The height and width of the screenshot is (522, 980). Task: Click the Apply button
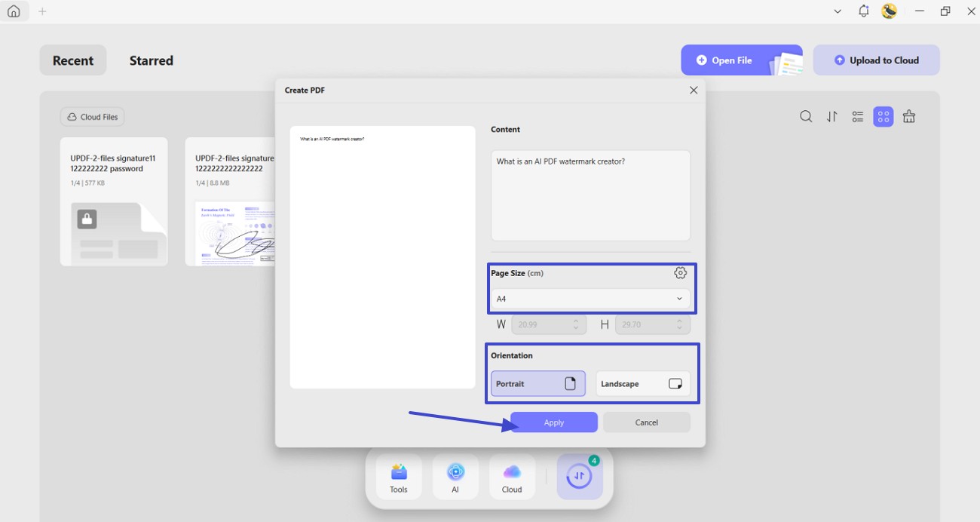[554, 422]
